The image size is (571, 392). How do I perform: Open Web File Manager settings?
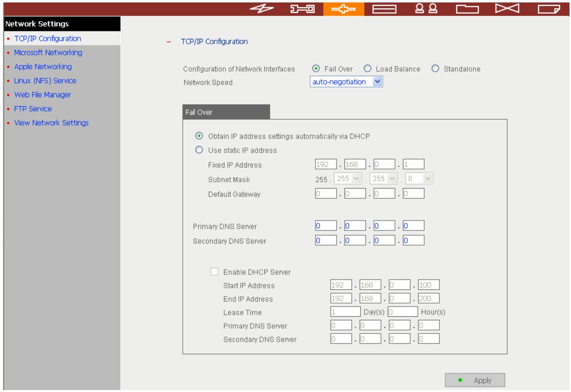pos(43,95)
